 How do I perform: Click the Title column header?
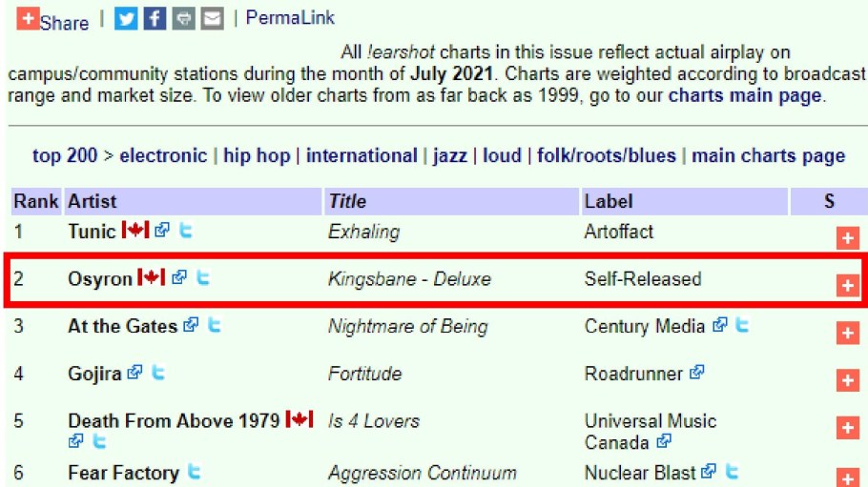347,201
